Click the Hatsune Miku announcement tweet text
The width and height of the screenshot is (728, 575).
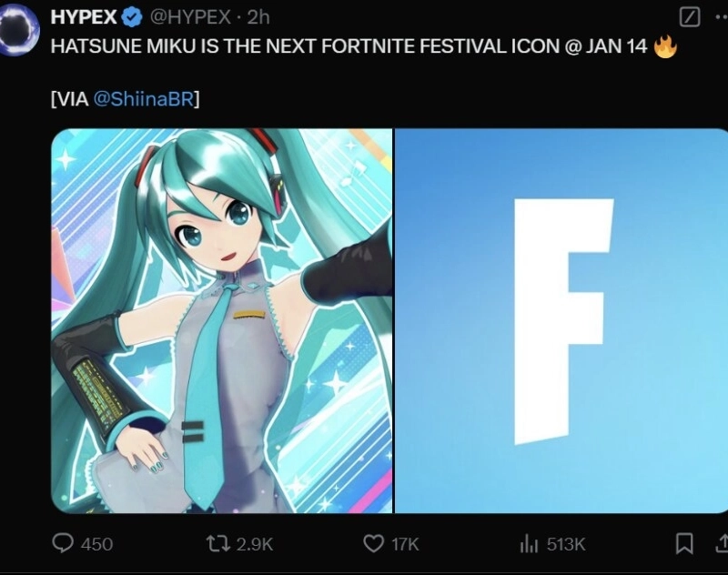tap(346, 46)
